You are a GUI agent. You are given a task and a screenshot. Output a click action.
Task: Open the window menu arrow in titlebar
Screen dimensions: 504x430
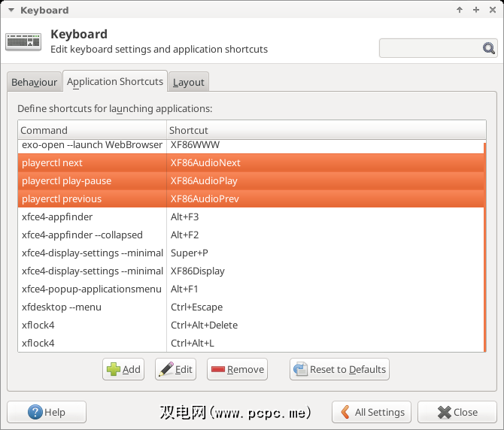[11, 11]
